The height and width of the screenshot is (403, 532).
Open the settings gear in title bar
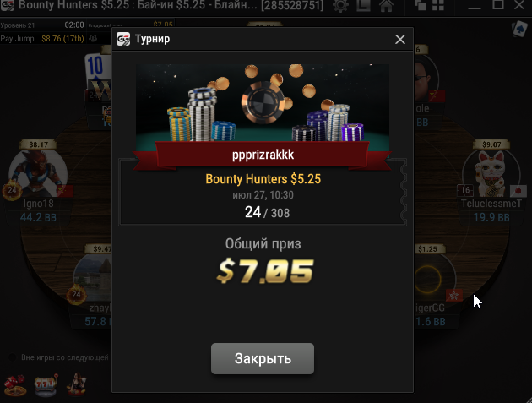point(340,5)
